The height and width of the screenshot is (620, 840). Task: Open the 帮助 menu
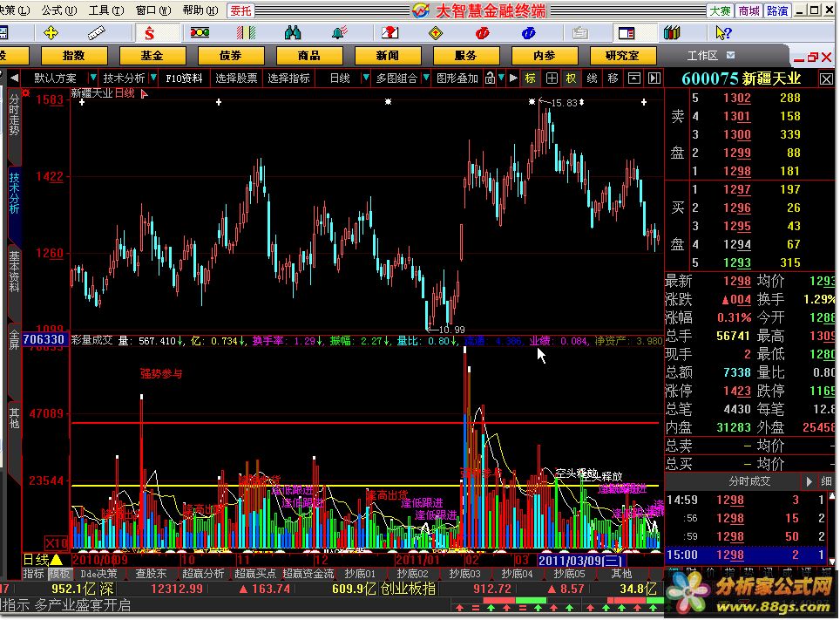[200, 10]
